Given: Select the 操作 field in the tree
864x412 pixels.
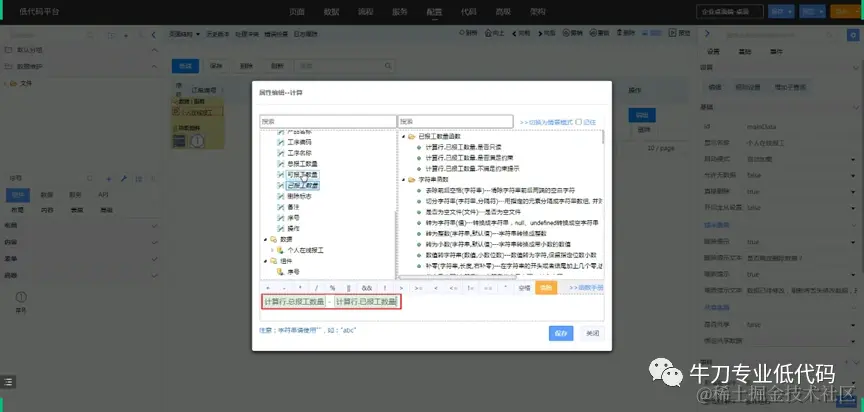Looking at the screenshot, I should click(x=293, y=228).
